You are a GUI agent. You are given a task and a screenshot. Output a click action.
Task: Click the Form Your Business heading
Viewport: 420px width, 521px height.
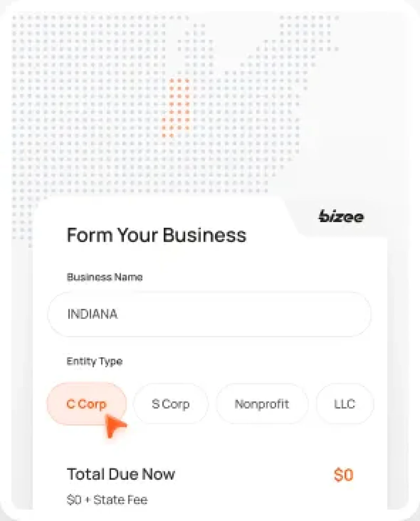point(157,235)
